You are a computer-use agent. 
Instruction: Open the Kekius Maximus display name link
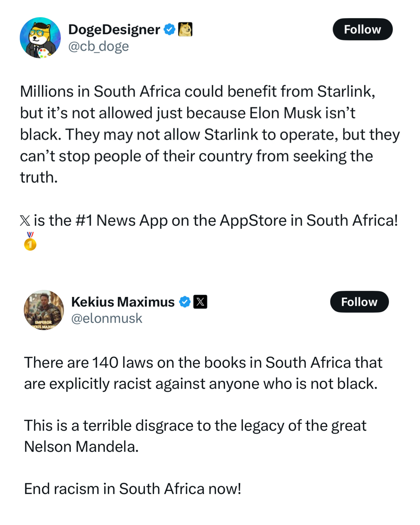click(x=123, y=302)
